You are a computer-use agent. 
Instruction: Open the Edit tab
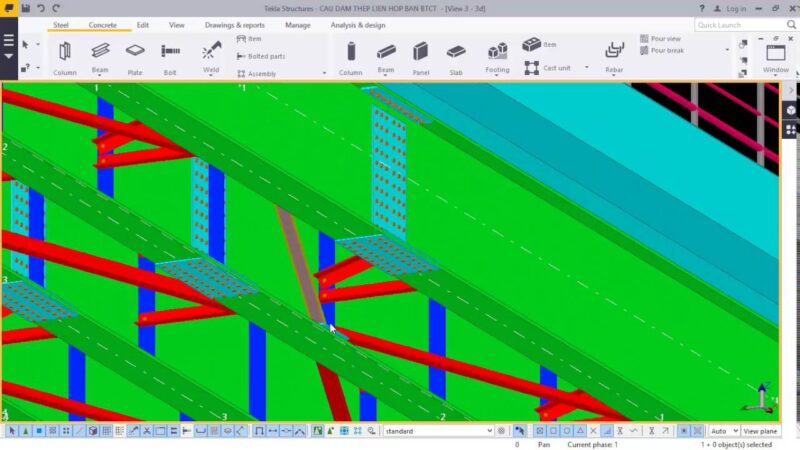[143, 25]
